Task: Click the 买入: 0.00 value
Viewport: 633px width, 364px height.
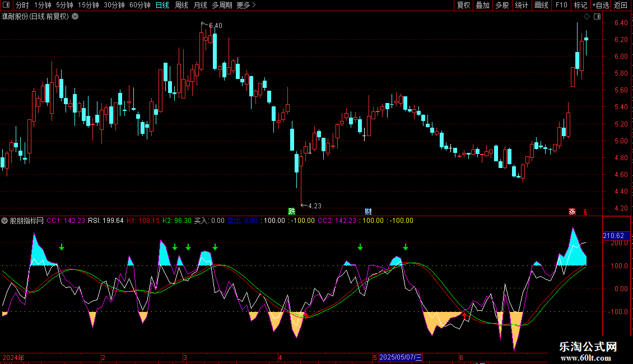Action: pyautogui.click(x=209, y=221)
